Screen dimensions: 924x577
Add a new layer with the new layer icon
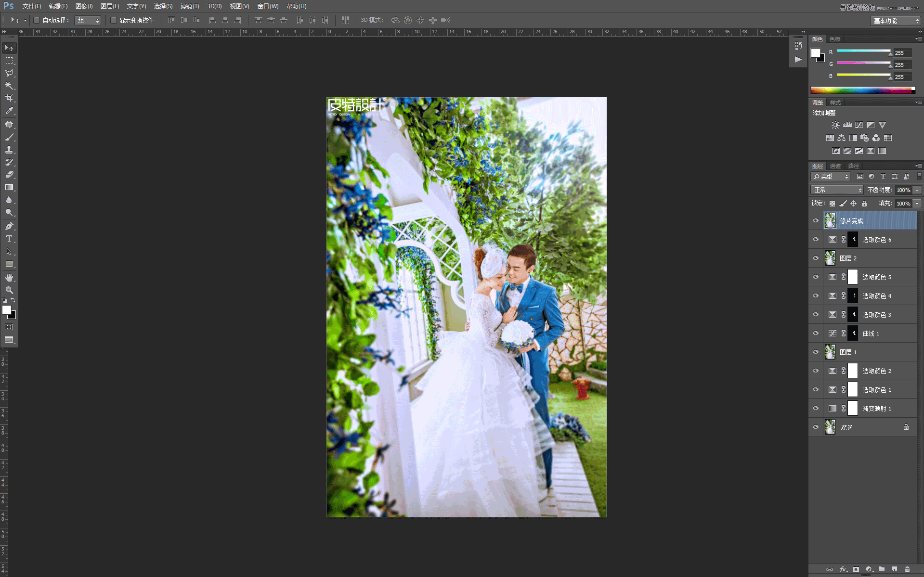pyautogui.click(x=894, y=569)
